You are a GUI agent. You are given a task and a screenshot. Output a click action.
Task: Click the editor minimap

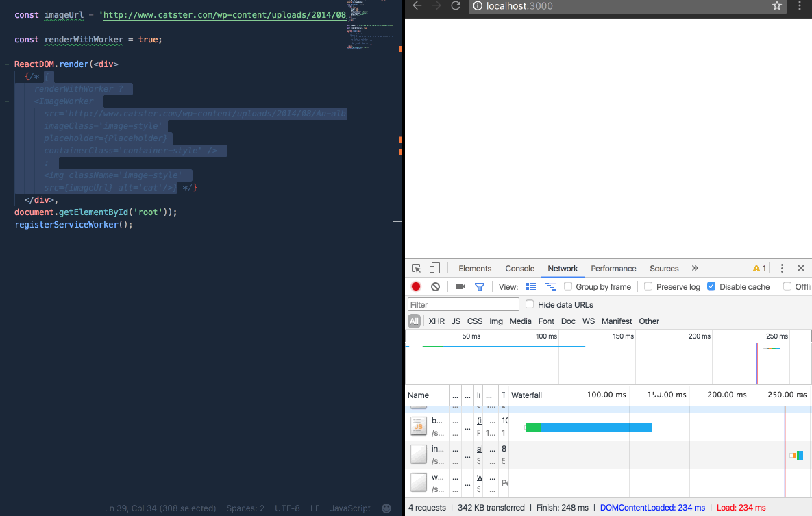[x=369, y=25]
